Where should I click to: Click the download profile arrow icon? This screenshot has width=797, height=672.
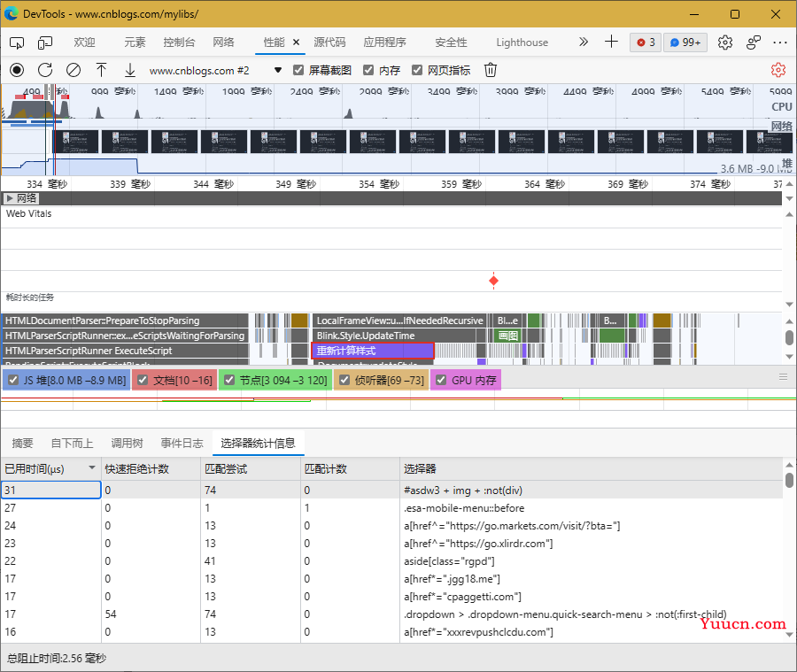click(130, 70)
